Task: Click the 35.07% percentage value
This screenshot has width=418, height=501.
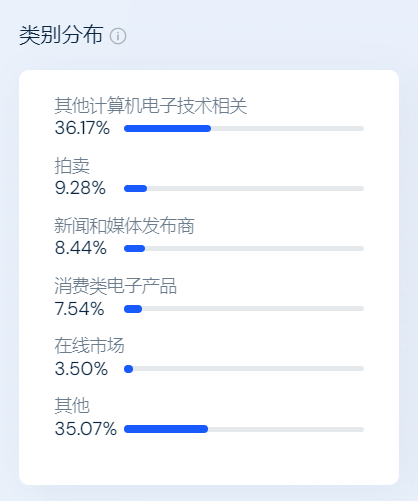Action: pos(86,429)
